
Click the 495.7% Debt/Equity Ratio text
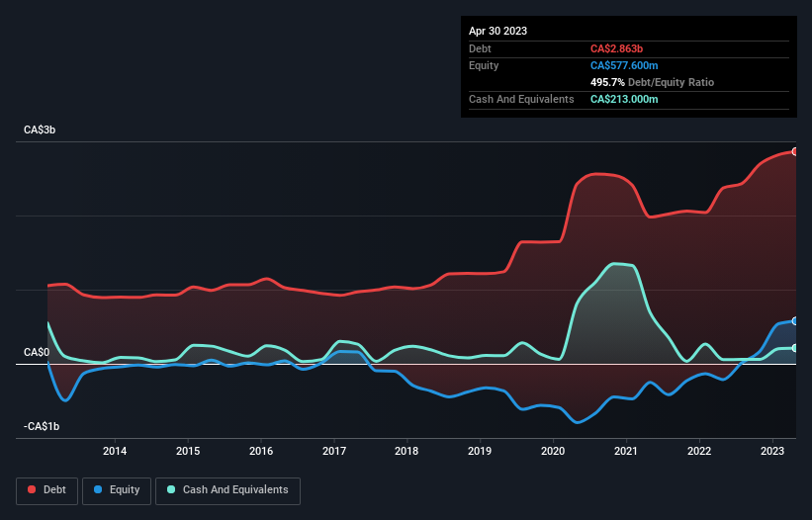click(x=652, y=82)
